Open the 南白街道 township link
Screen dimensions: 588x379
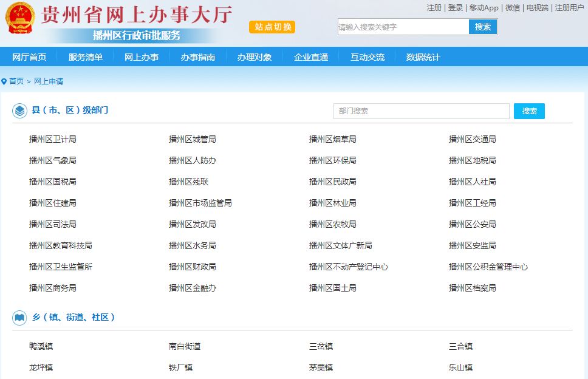point(185,346)
